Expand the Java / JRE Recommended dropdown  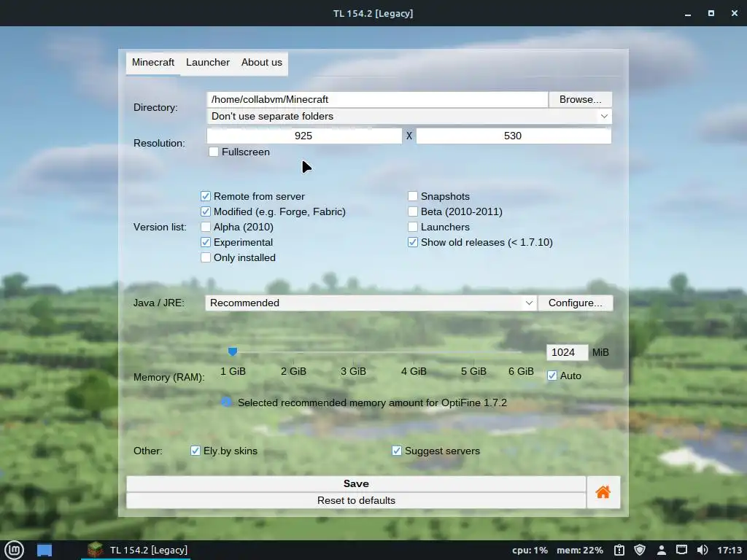pos(371,303)
